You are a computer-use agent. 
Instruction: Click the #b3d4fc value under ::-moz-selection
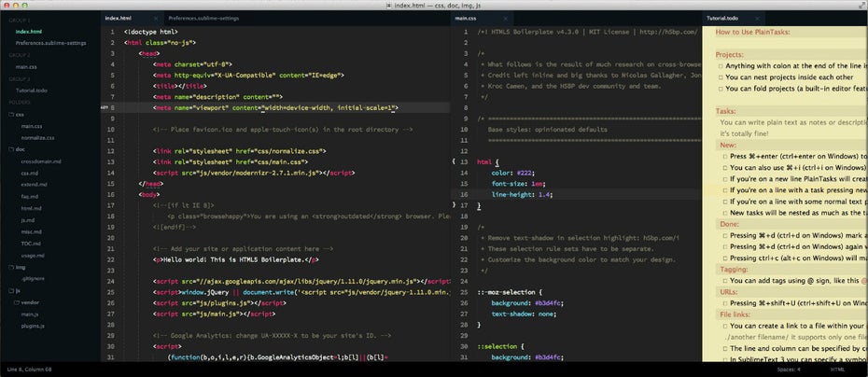(x=548, y=303)
